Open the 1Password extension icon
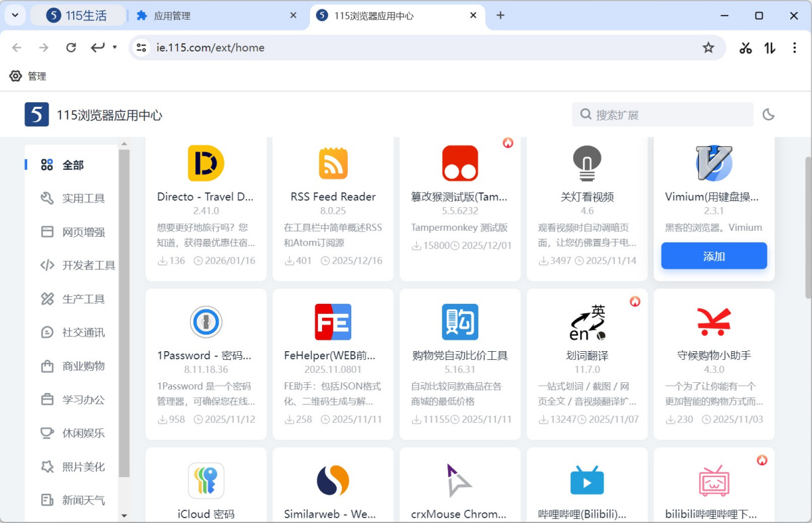The width and height of the screenshot is (812, 523). [x=206, y=322]
